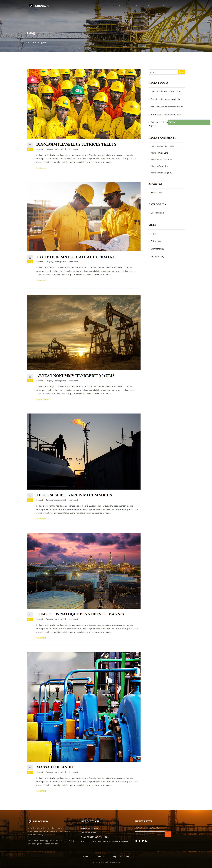Open Contact in the footer menu

128,856
